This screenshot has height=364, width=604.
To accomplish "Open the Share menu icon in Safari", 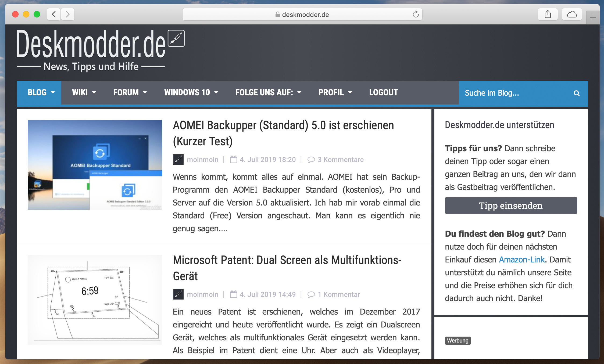I will pos(548,14).
